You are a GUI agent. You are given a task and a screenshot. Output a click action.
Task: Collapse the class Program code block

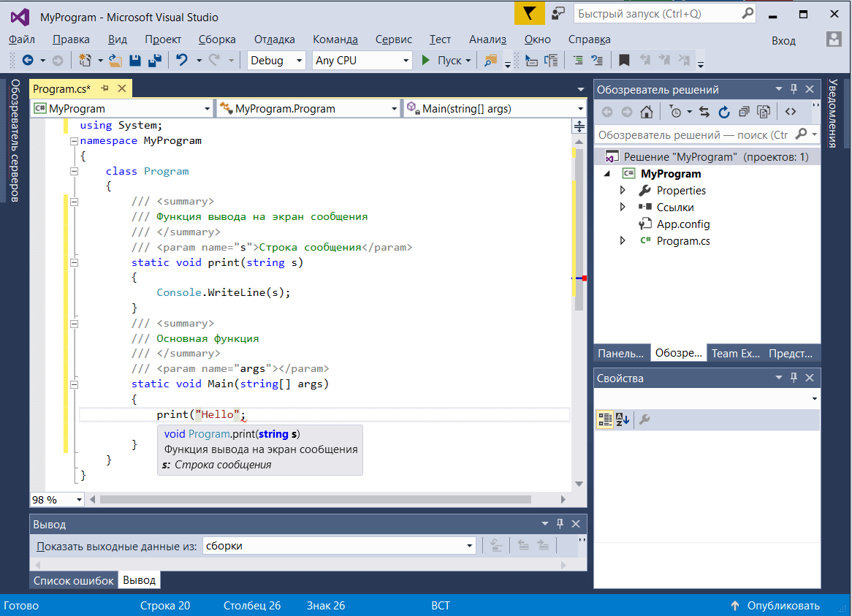pos(74,172)
